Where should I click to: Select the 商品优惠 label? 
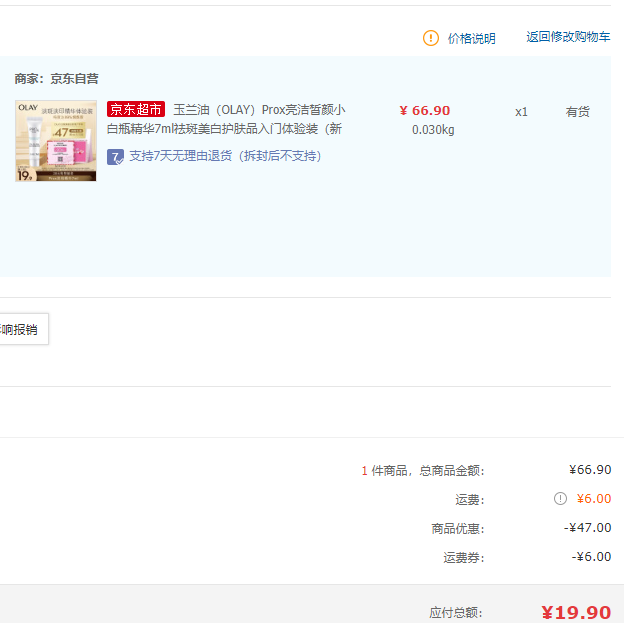coord(458,529)
